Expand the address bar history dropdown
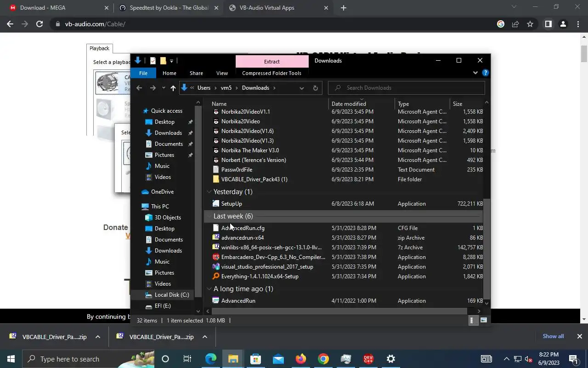The image size is (588, 368). click(x=301, y=88)
